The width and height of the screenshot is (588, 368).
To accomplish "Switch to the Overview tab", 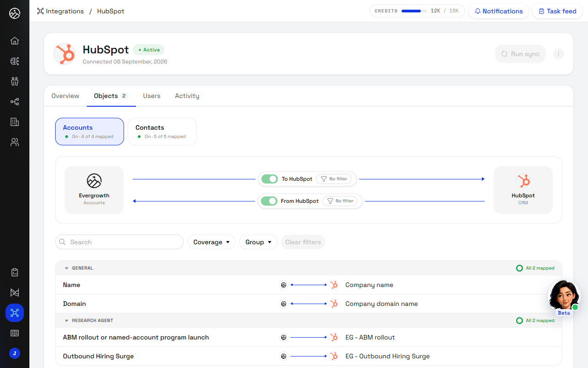I will tap(65, 96).
